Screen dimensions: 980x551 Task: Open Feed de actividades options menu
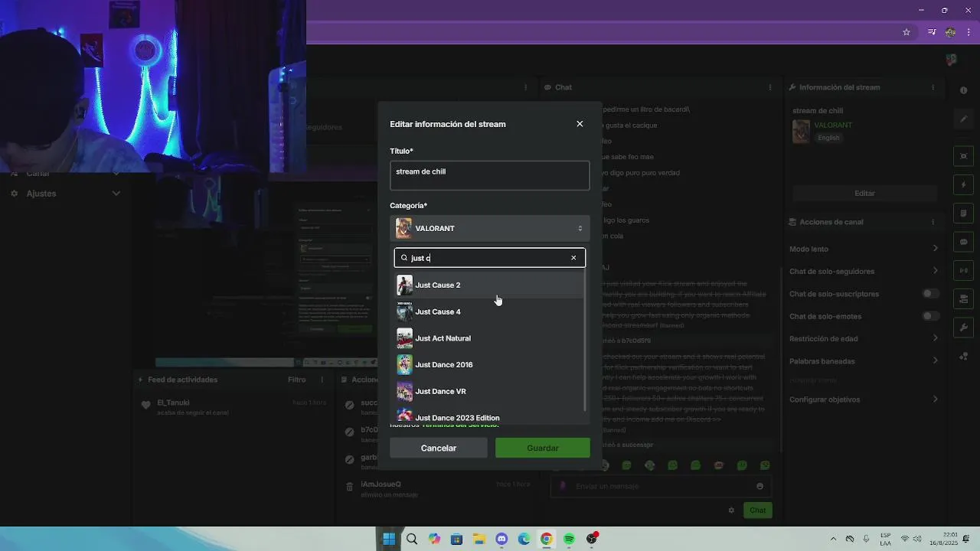click(x=322, y=380)
